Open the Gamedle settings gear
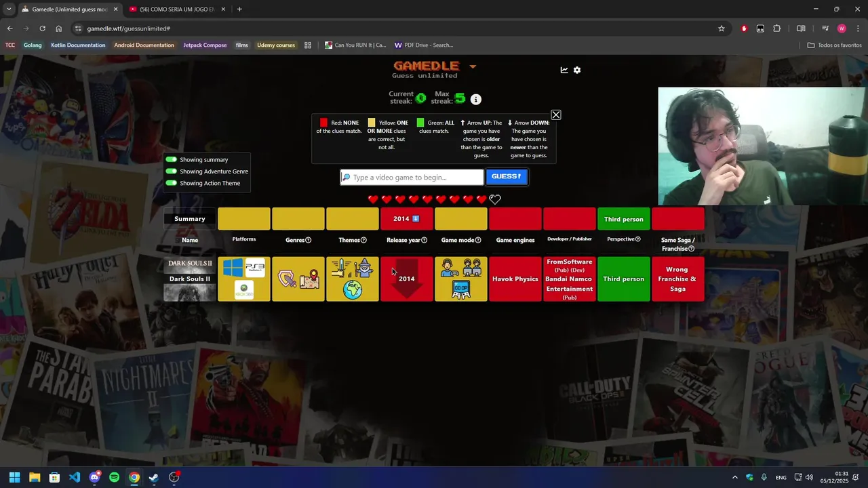The width and height of the screenshot is (868, 488). [577, 70]
